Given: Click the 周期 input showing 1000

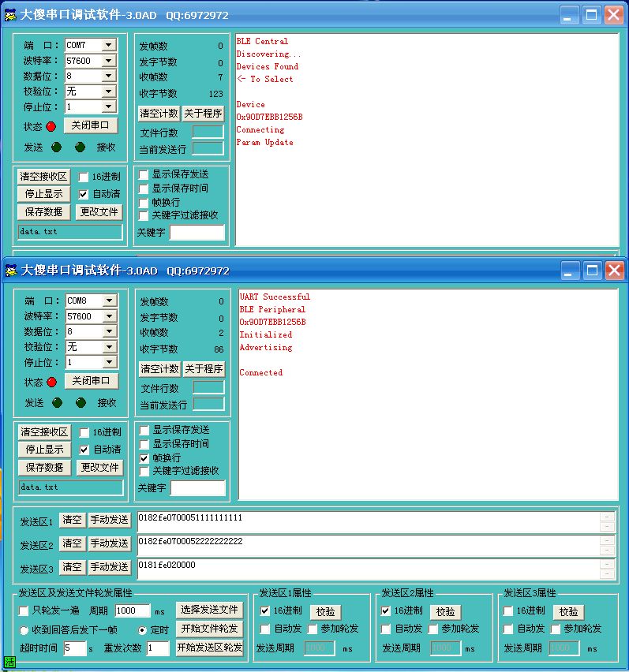Looking at the screenshot, I should coord(133,610).
